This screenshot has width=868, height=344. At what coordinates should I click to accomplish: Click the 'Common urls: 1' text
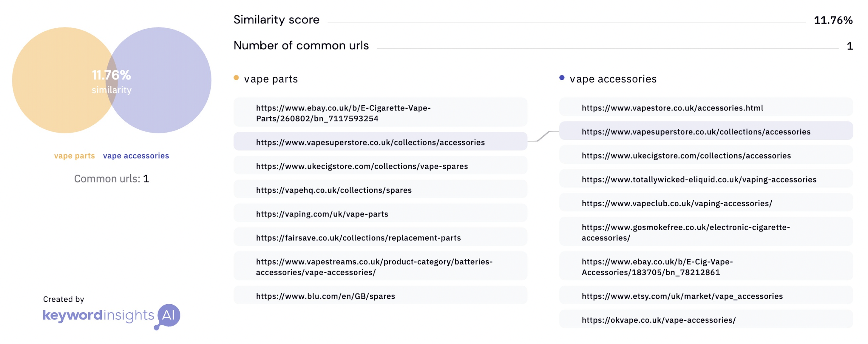(x=112, y=178)
